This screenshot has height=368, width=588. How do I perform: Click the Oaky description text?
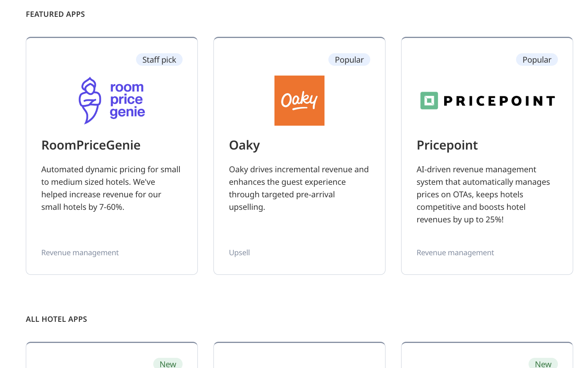(x=299, y=188)
